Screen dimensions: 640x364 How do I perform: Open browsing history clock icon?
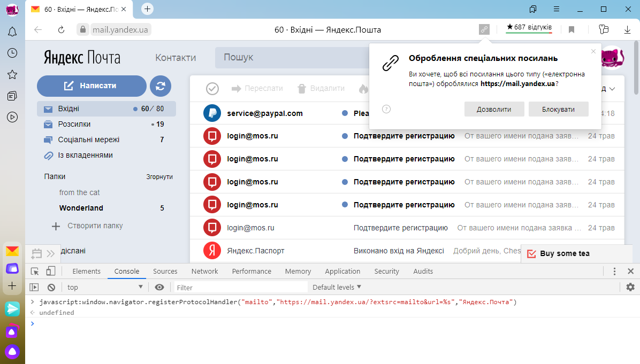coord(12,53)
